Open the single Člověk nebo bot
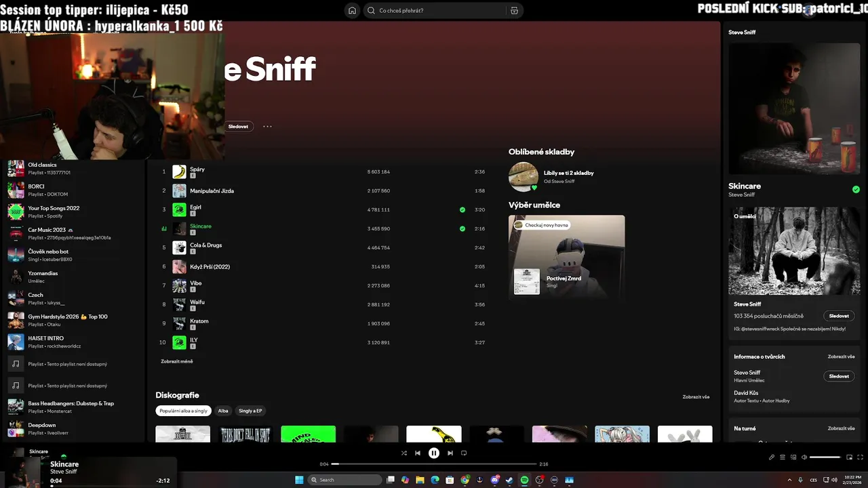The width and height of the screenshot is (868, 488). click(75, 256)
